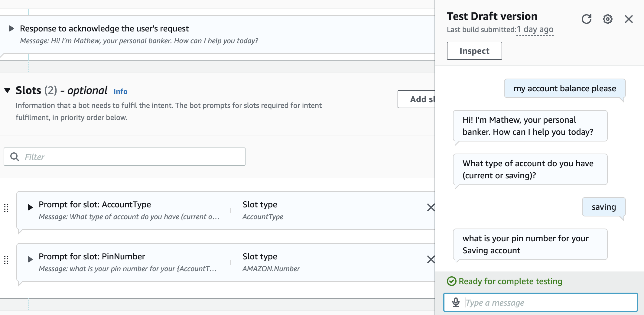Remove the PinNumber slot with X
Screen dimensions: 644x315
pyautogui.click(x=431, y=259)
